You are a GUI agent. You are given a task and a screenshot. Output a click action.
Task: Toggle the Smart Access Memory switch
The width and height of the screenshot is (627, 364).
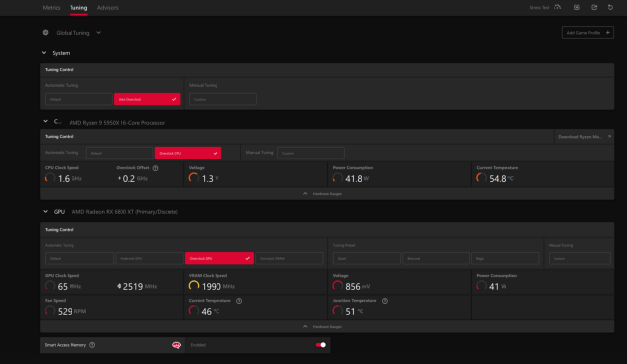coord(321,345)
